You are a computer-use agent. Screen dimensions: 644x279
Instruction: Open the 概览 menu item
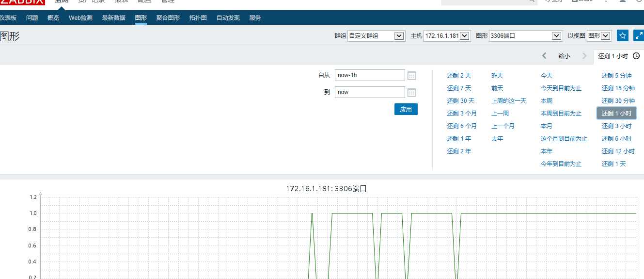[53, 18]
